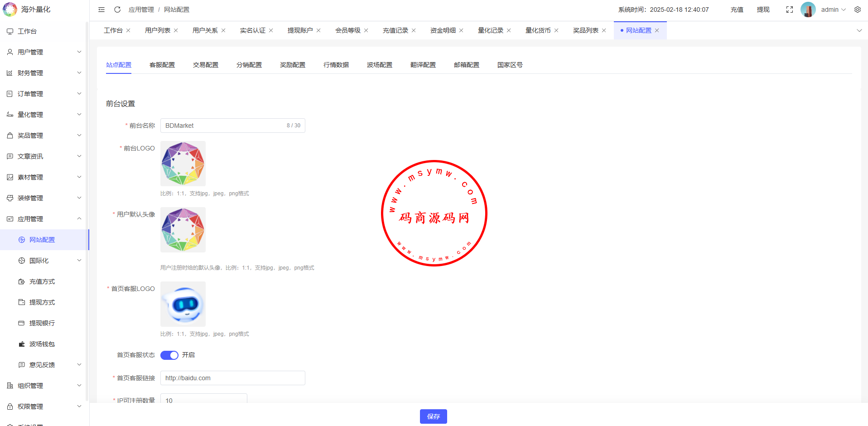Click the 意见反馈 comment icon

click(22, 365)
